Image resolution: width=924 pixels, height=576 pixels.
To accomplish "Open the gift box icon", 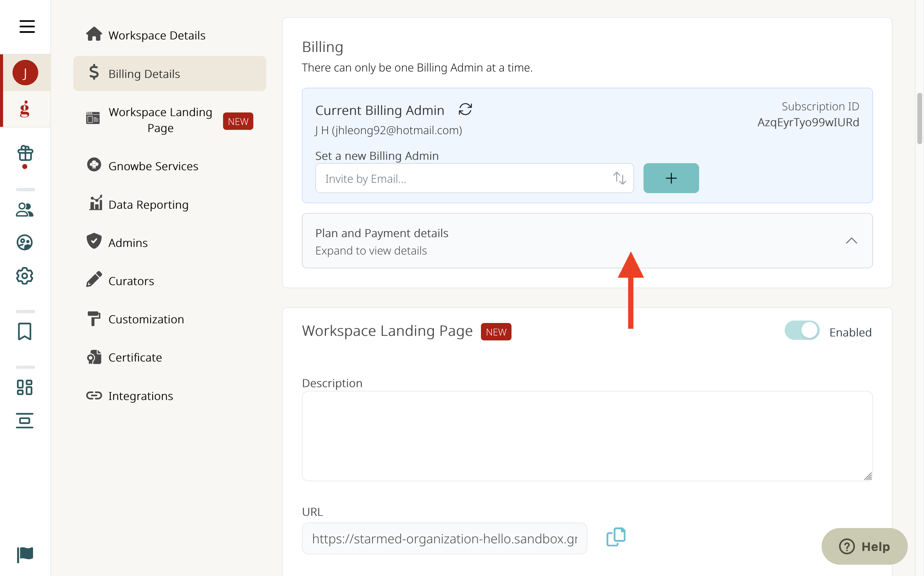I will (25, 153).
